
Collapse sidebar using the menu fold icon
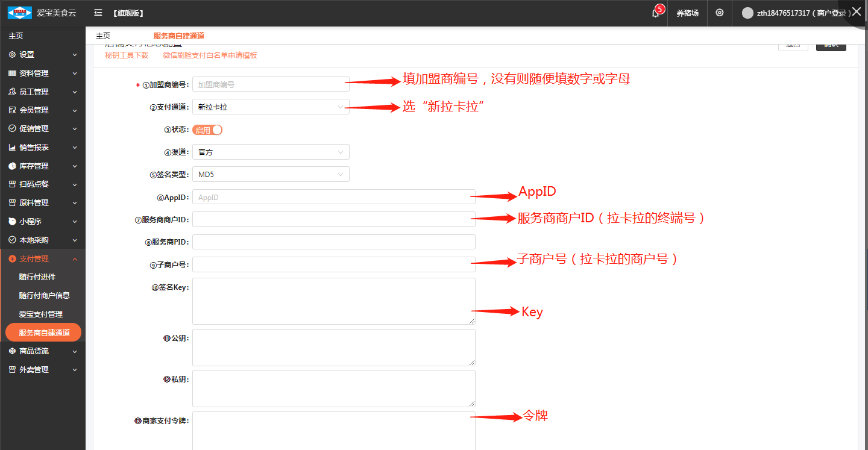[x=98, y=13]
